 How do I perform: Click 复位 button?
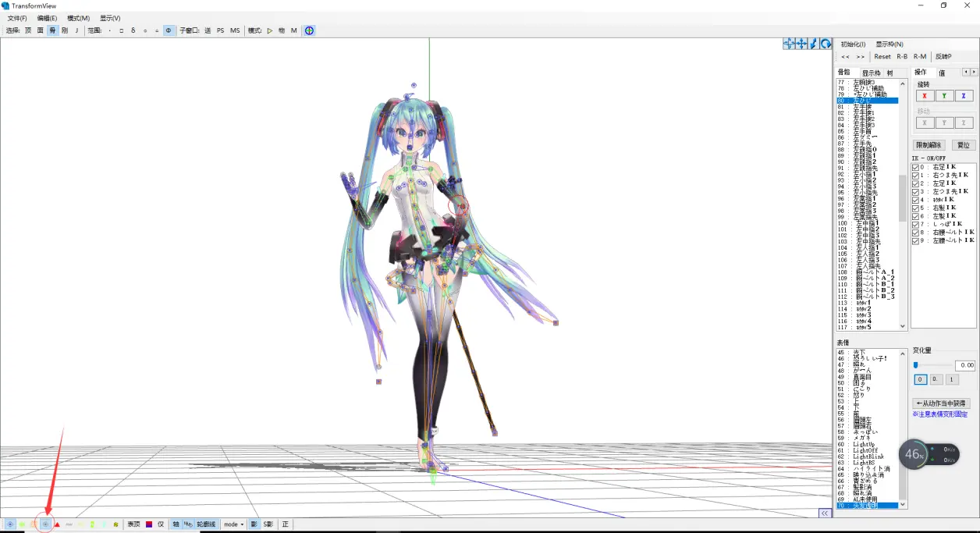(x=964, y=145)
